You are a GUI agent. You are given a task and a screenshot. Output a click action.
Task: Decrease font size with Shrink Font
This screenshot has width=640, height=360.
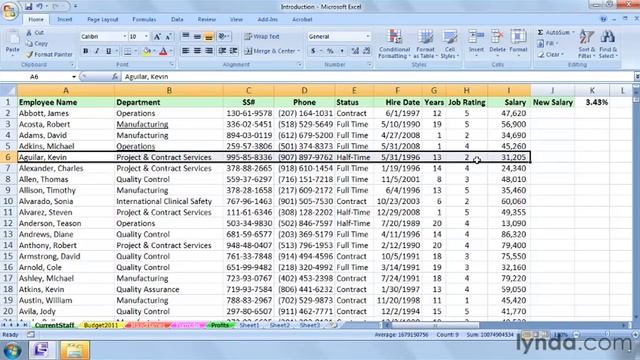tap(168, 37)
